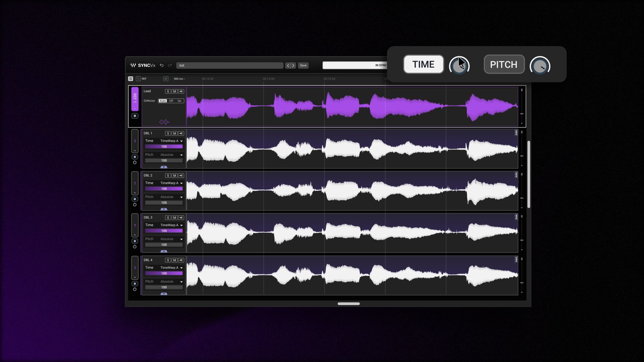Screen dimensions: 644x362
Task: Open DBL 3 three-dot options menu
Action: point(516,217)
